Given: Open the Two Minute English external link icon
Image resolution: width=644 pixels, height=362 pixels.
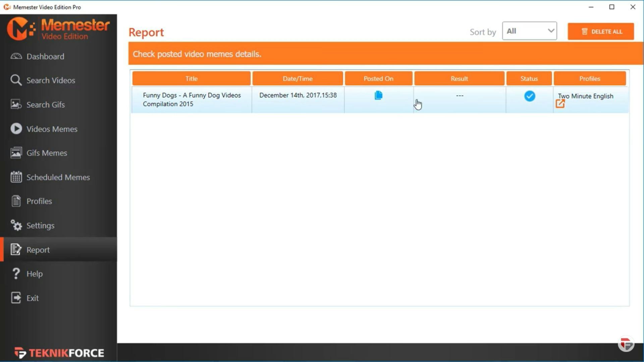Looking at the screenshot, I should (560, 104).
